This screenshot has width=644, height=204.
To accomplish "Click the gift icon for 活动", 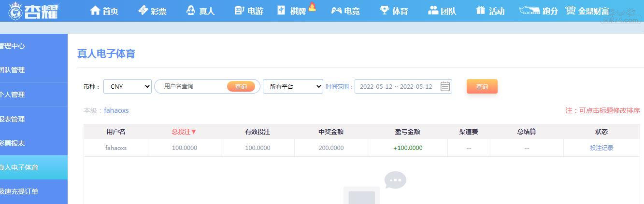I will coord(480,11).
